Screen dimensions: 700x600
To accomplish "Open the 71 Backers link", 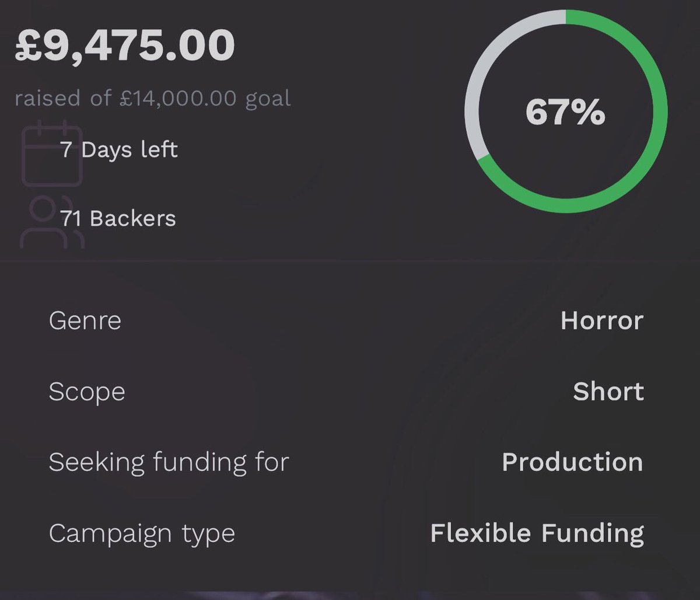I will click(118, 219).
